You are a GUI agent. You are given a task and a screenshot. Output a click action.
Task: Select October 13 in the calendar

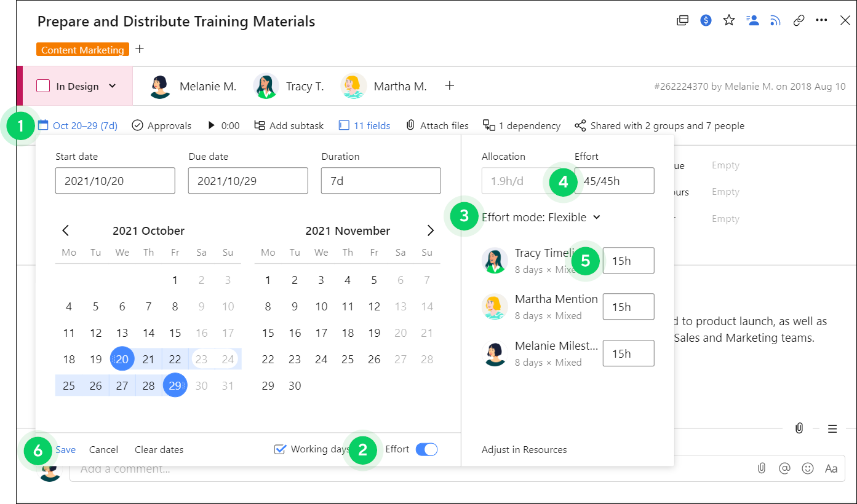click(122, 333)
